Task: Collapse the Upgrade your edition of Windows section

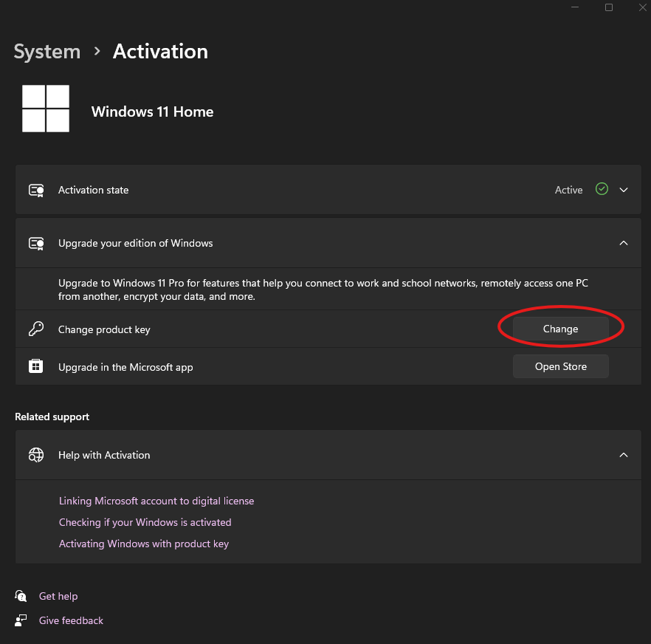Action: (624, 243)
